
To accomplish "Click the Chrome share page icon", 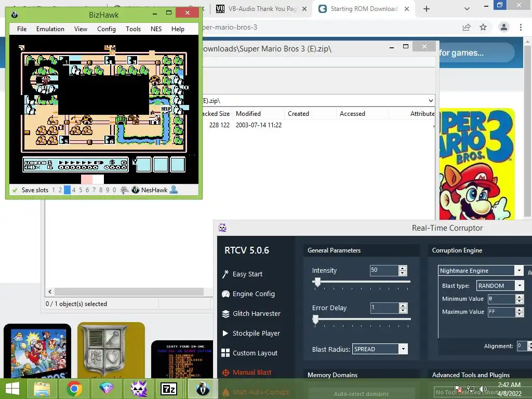I will [467, 27].
